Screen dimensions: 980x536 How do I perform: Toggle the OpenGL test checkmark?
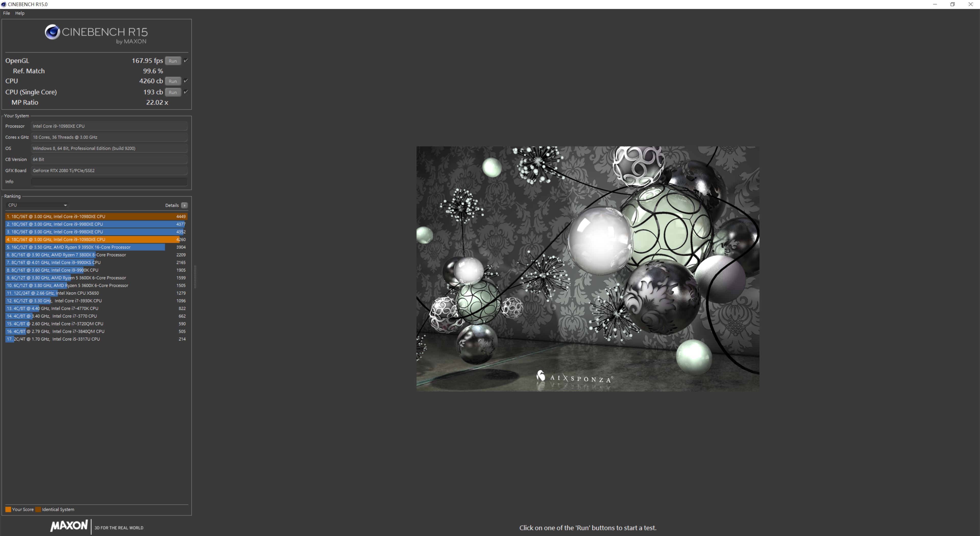tap(186, 60)
